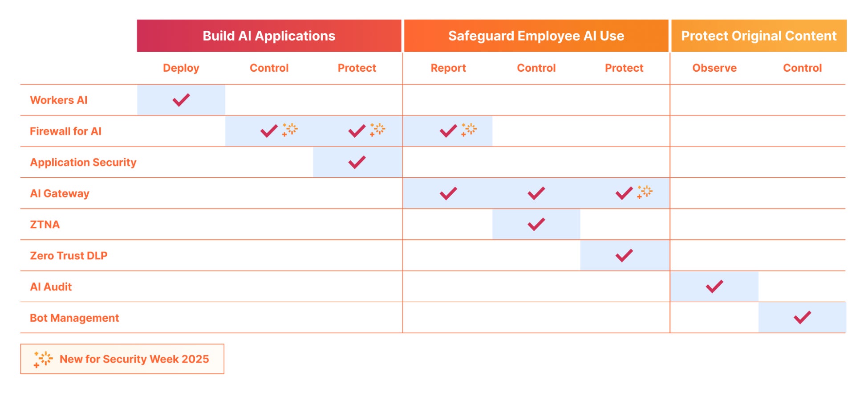Viewport: 868px width, 393px height.
Task: Click the Observe column label
Action: pos(714,68)
